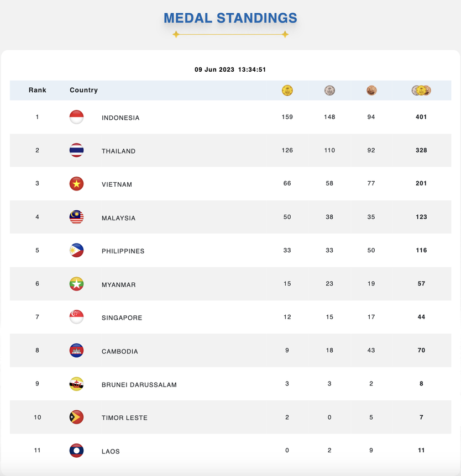Image resolution: width=461 pixels, height=476 pixels.
Task: Click the Malaysia flag icon
Action: [x=77, y=217]
